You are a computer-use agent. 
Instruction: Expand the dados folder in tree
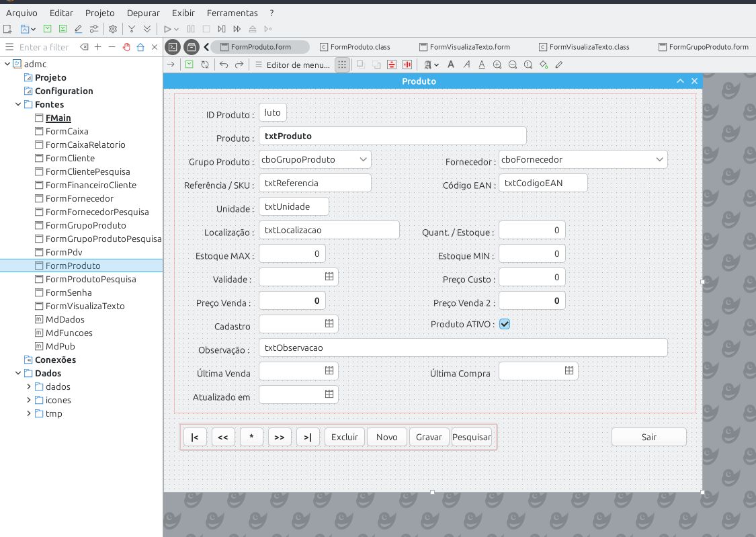pyautogui.click(x=29, y=386)
